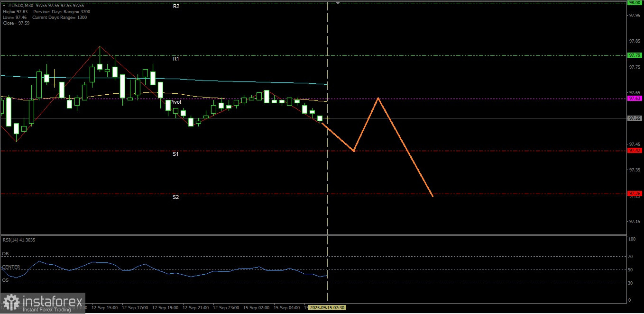Viewport: 644px width, 314px height.
Task: Click the small arrow beside #USDX,M30 title
Action: pos(5,6)
